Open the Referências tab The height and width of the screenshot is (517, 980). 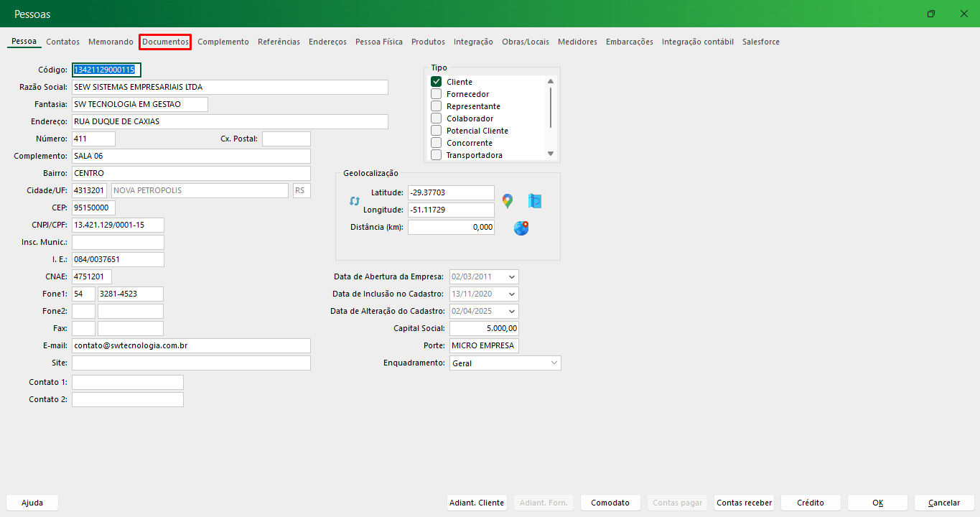(279, 42)
